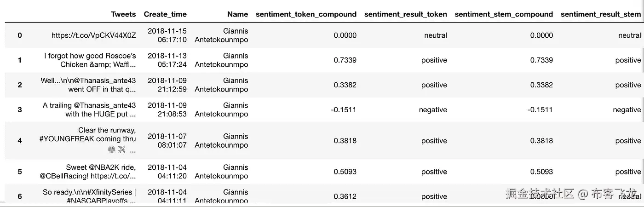Click the Tweets column header

[x=123, y=14]
